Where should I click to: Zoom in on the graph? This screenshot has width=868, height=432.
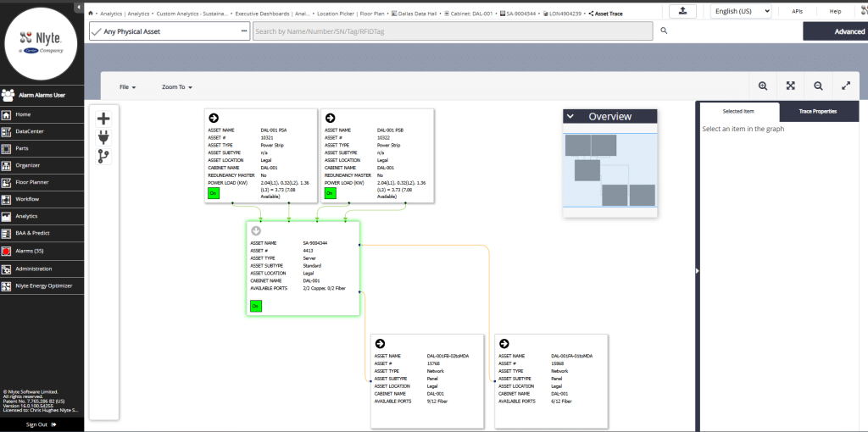tap(763, 86)
